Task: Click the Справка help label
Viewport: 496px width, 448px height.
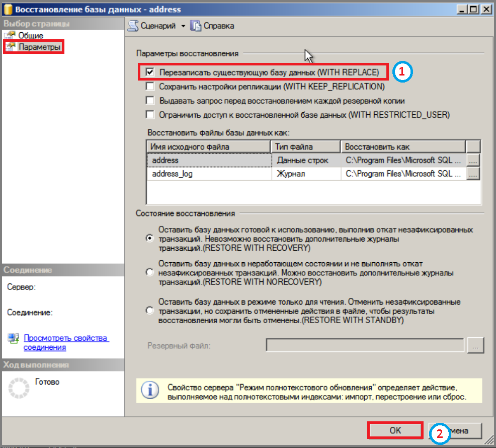Action: [219, 26]
